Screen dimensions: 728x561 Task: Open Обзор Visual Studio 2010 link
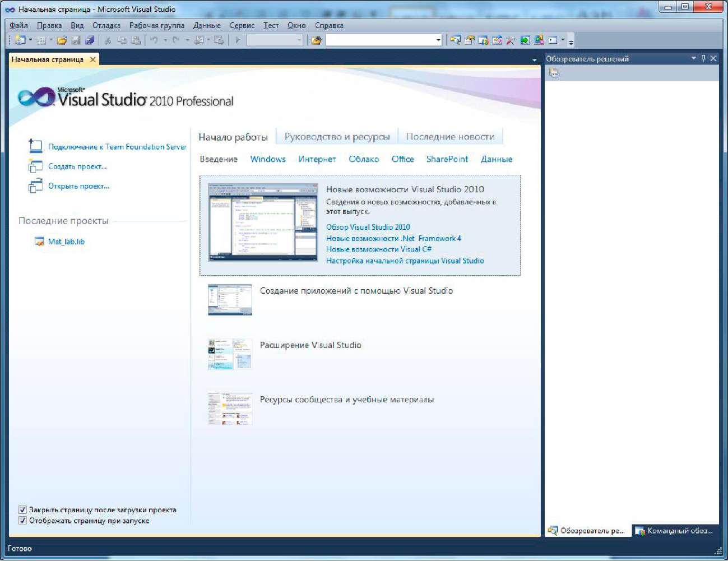click(368, 227)
